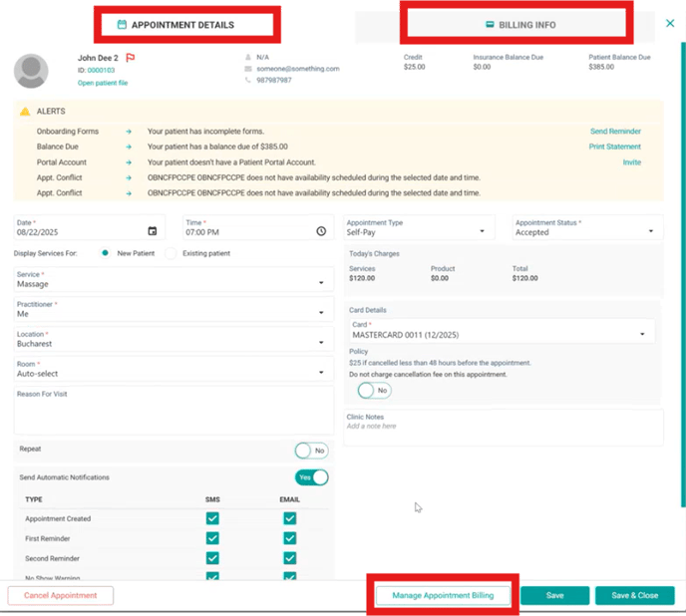Image resolution: width=686 pixels, height=616 pixels.
Task: Close the appointment dialog with X
Action: 669,22
